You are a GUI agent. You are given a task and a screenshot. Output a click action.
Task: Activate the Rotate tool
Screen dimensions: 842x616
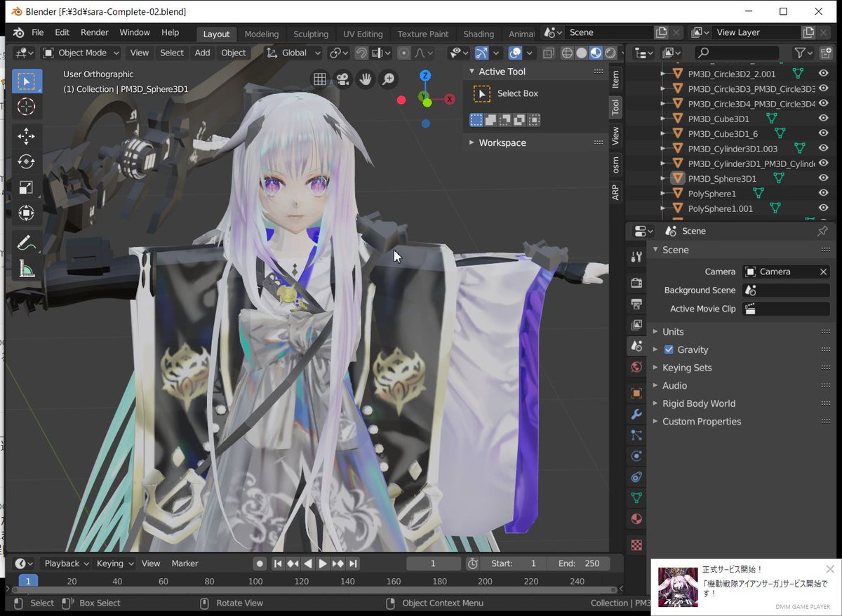pyautogui.click(x=27, y=161)
